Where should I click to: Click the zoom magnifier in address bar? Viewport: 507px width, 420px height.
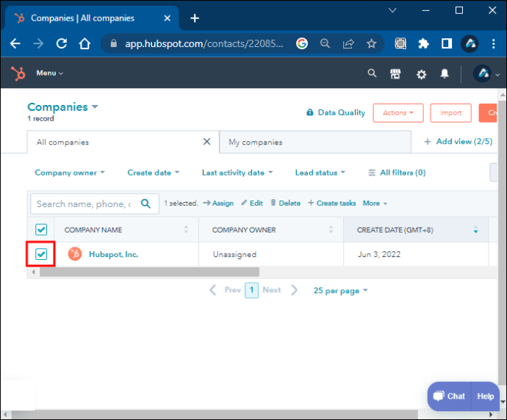point(325,43)
